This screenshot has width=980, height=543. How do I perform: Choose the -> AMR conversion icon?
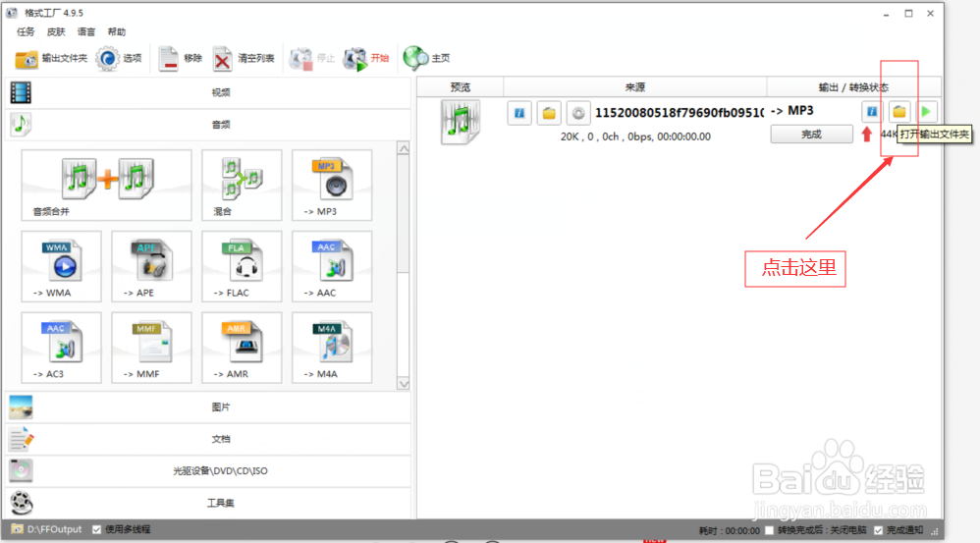tap(242, 348)
